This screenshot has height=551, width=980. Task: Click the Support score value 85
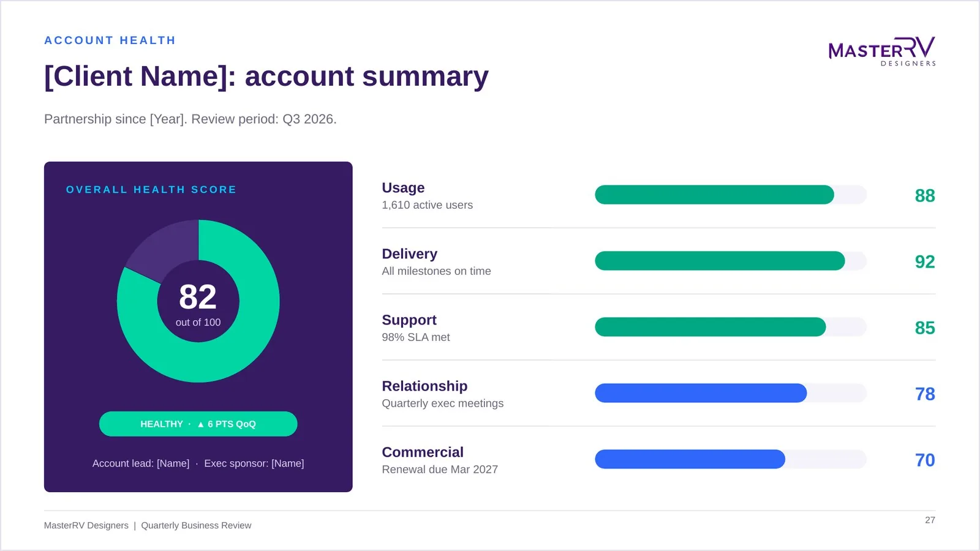[925, 328]
